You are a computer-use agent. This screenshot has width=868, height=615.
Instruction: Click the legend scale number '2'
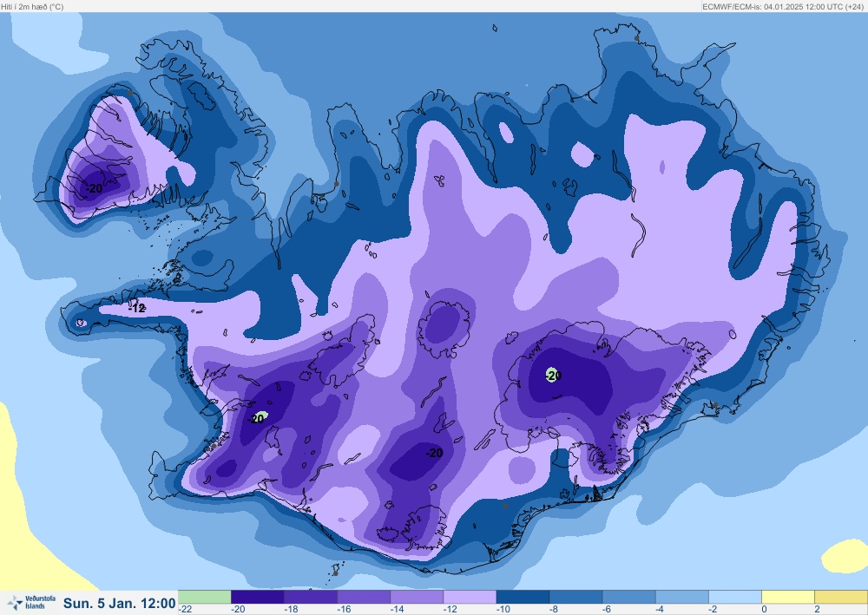(x=817, y=610)
